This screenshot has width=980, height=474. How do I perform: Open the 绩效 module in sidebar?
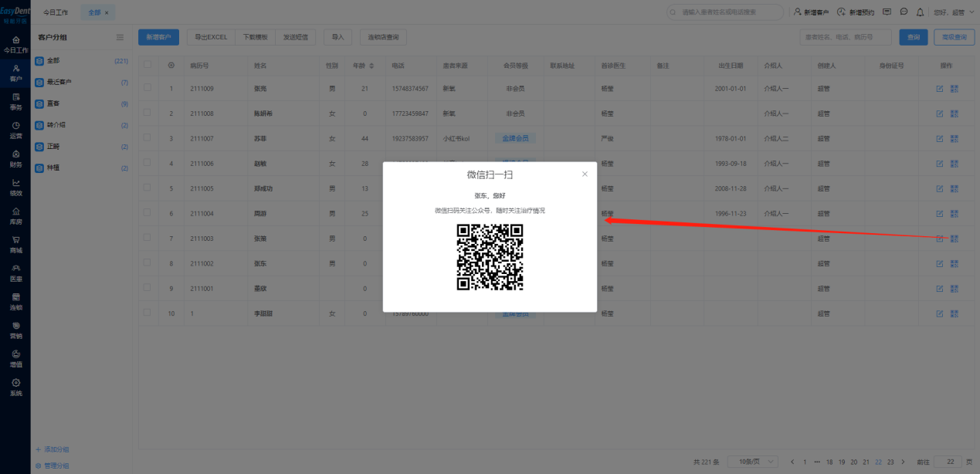tap(15, 188)
